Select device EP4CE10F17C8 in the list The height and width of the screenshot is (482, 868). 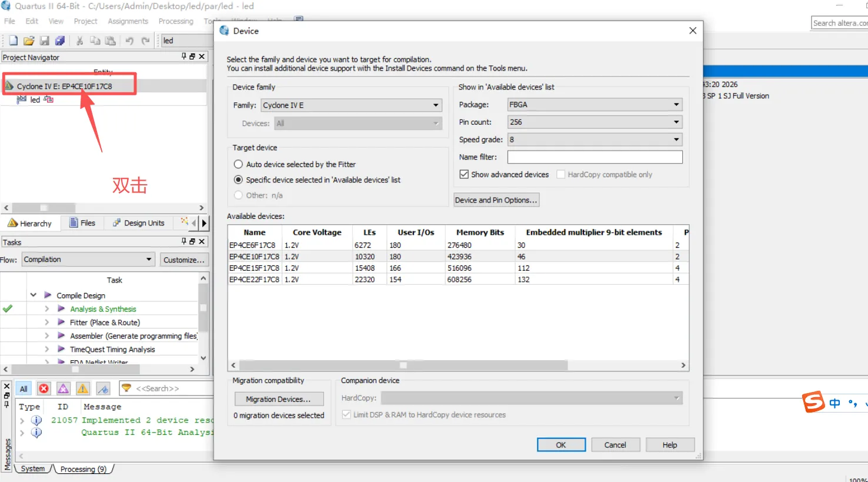click(458, 257)
